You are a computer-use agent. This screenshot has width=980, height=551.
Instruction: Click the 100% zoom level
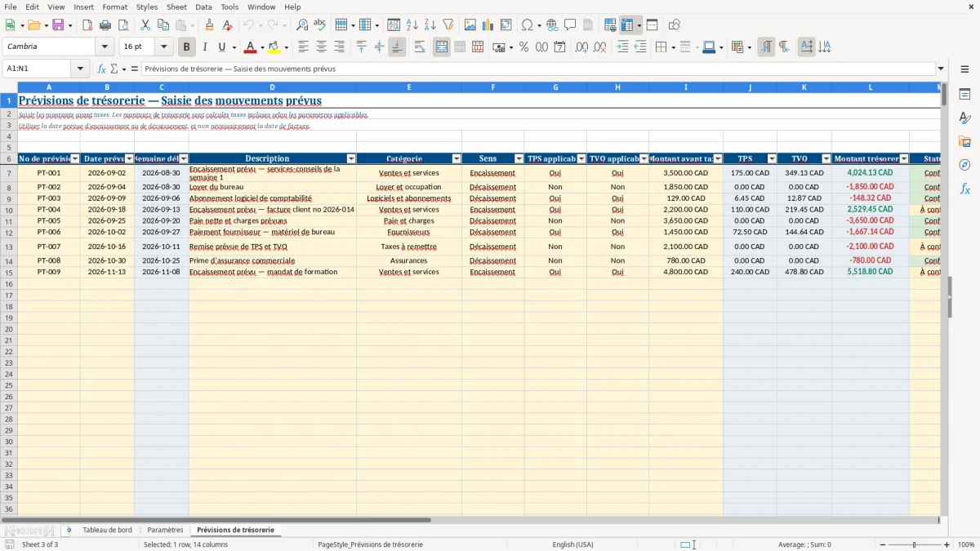965,544
